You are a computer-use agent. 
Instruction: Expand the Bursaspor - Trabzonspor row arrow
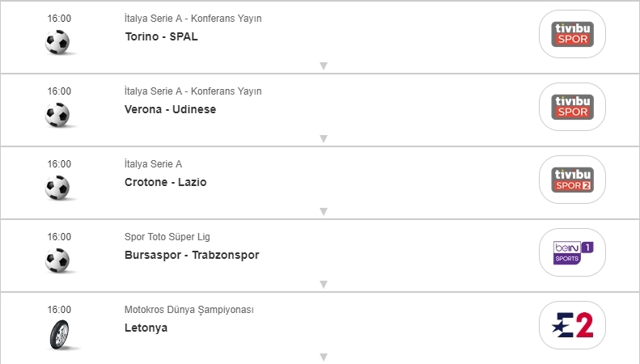point(323,285)
